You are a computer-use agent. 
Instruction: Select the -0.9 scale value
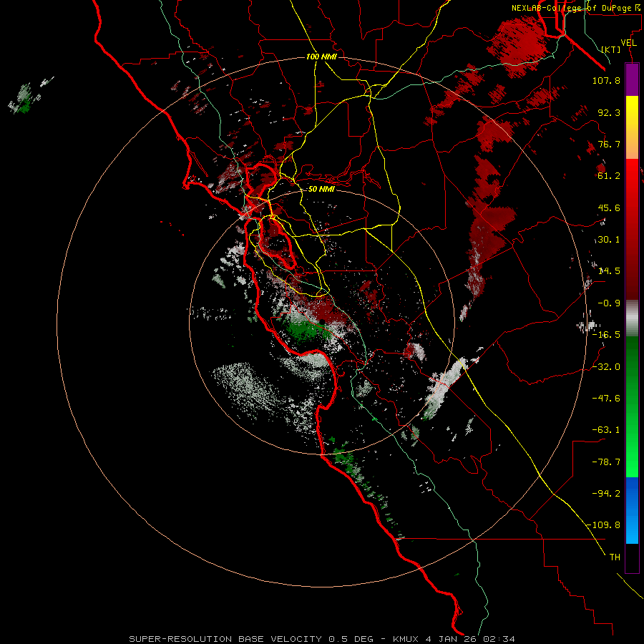point(609,303)
